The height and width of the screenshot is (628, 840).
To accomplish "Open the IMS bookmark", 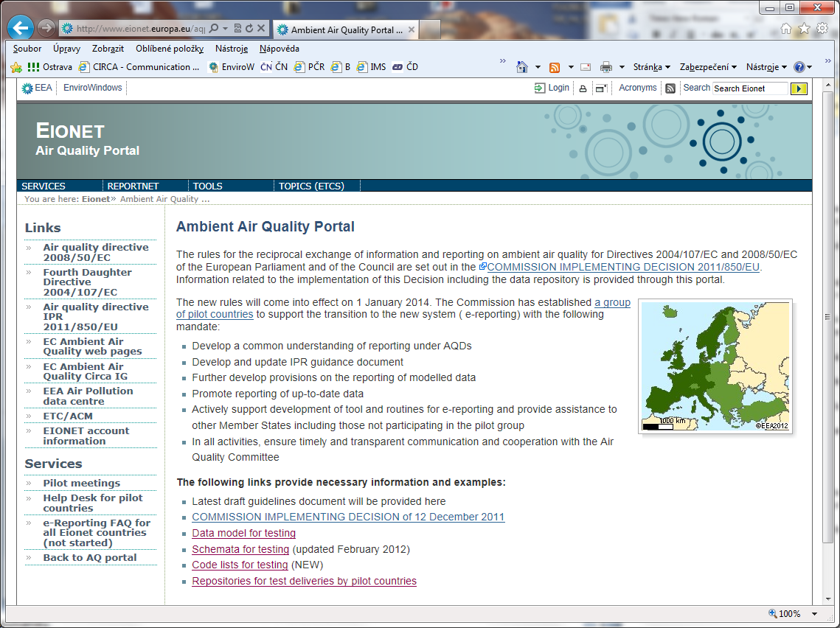I will coord(371,67).
